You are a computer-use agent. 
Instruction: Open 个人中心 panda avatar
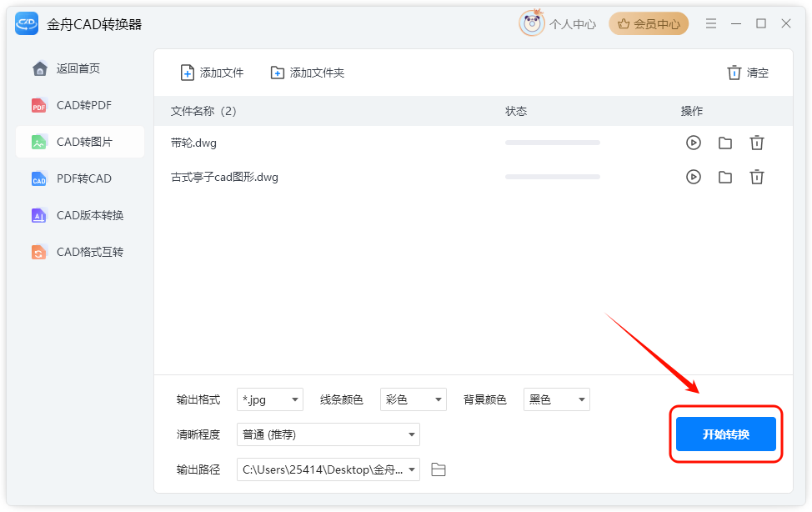click(x=532, y=23)
